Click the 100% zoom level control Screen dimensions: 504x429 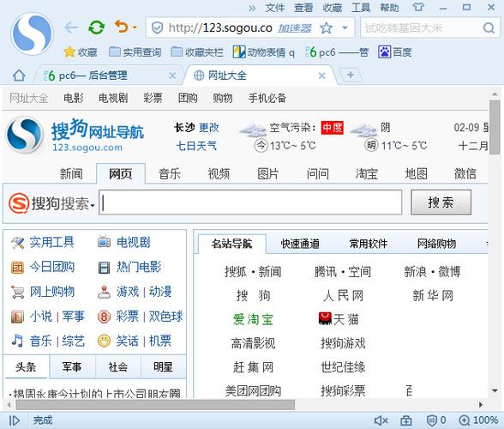[x=478, y=420]
